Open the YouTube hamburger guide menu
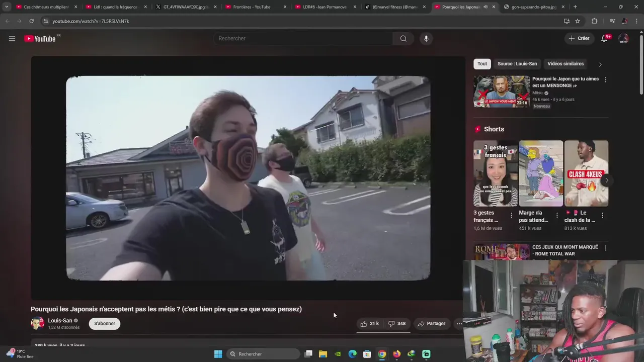 [x=12, y=38]
